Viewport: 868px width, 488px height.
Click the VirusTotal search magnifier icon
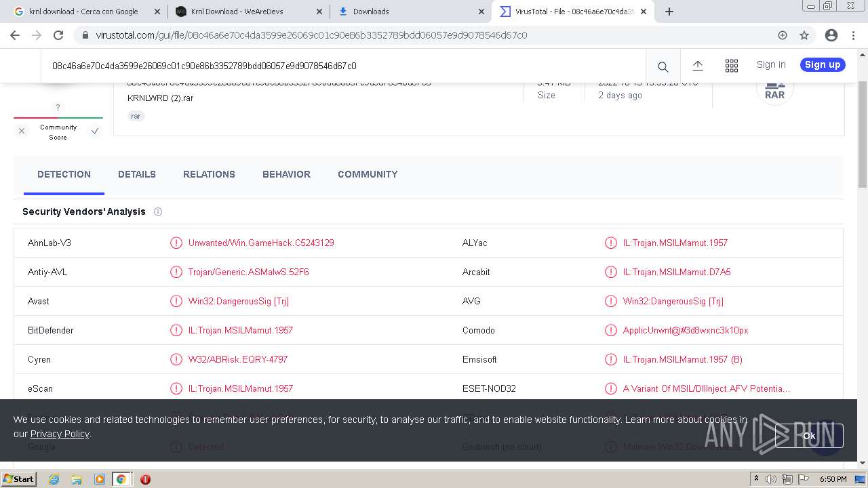click(x=663, y=66)
